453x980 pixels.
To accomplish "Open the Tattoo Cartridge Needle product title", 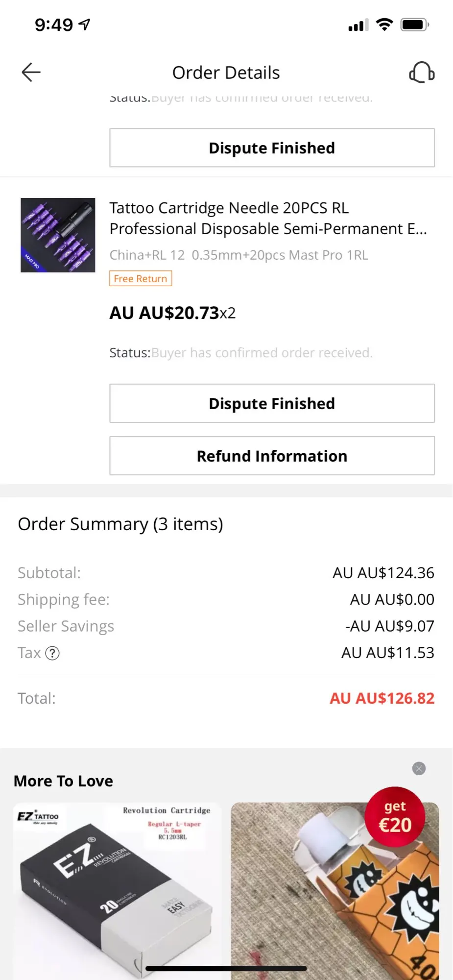I will pos(268,218).
